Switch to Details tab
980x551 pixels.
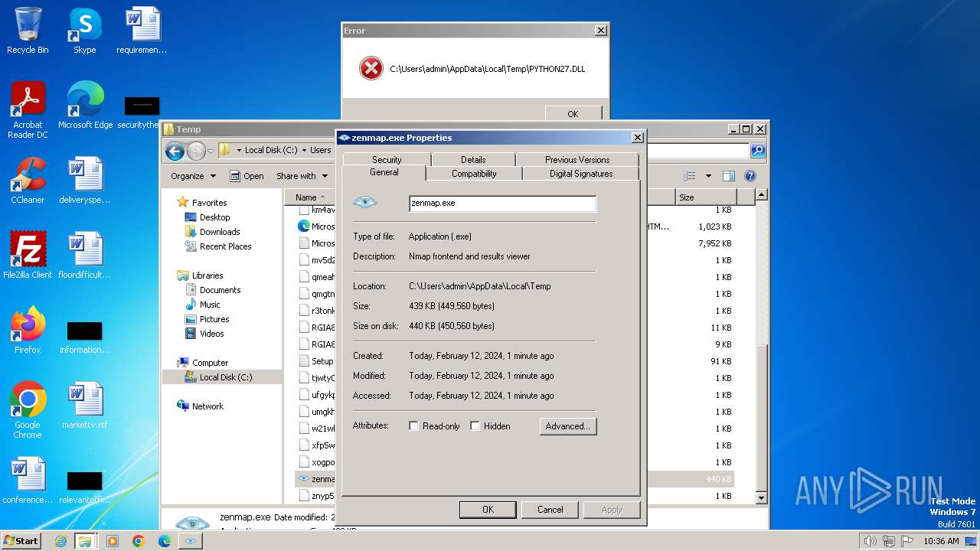(473, 159)
